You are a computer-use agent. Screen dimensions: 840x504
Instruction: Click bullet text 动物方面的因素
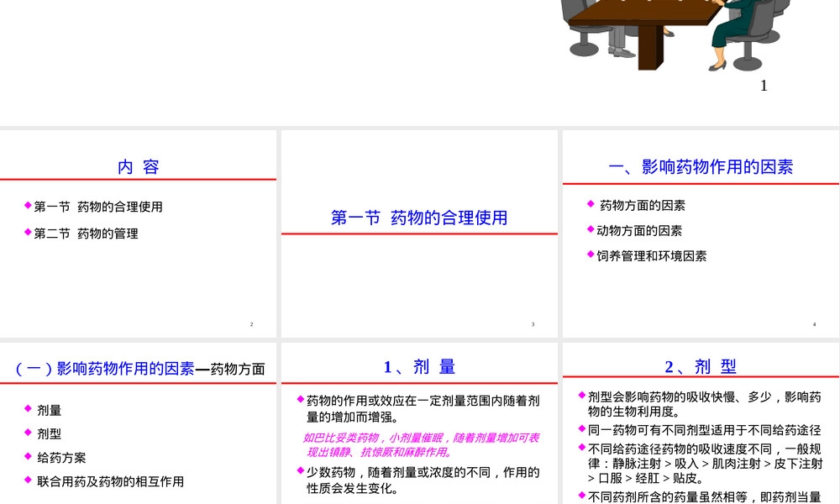point(639,231)
